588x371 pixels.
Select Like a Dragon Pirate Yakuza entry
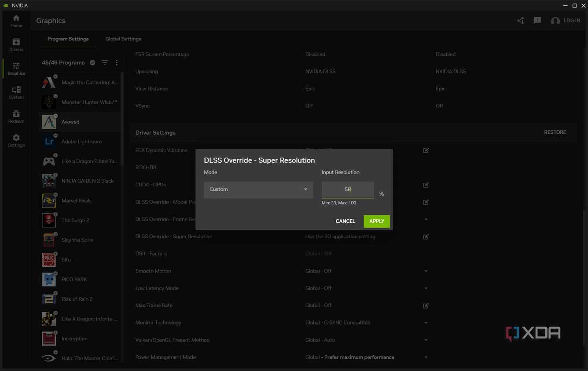80,161
